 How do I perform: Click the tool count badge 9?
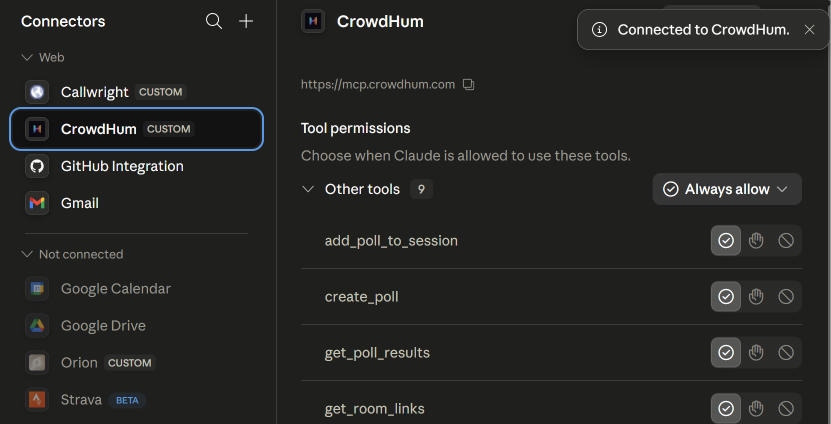tap(421, 189)
